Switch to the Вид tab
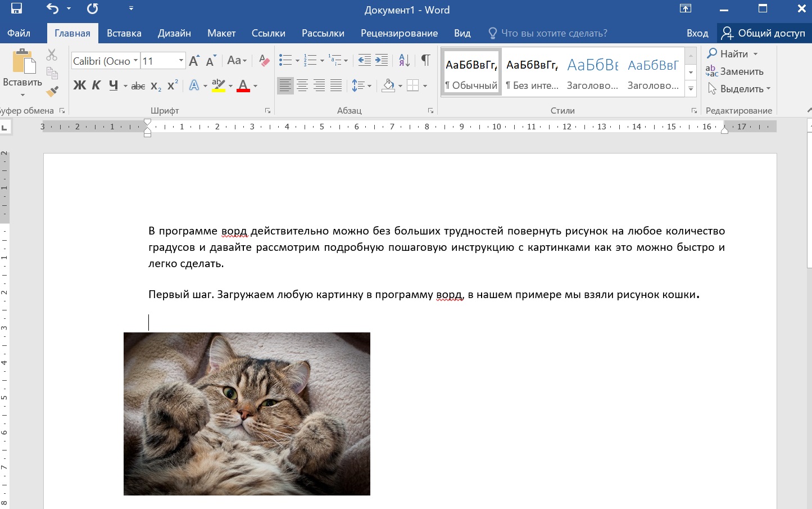This screenshot has height=509, width=812. (x=462, y=33)
